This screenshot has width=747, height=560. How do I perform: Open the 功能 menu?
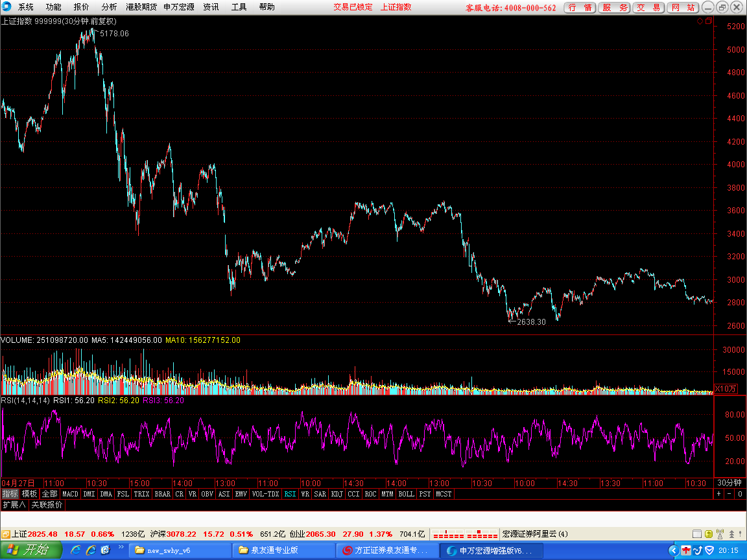pos(53,7)
